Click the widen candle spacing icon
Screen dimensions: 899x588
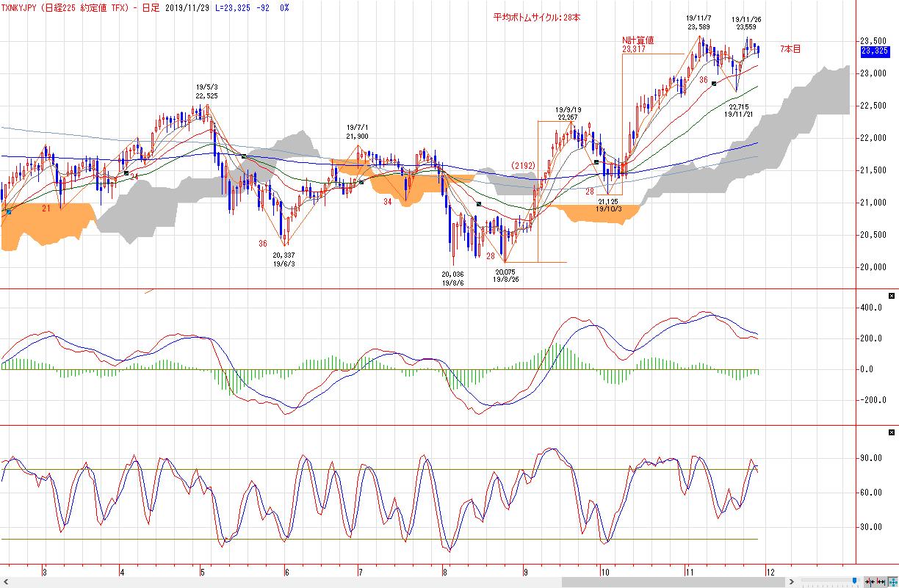pyautogui.click(x=880, y=581)
